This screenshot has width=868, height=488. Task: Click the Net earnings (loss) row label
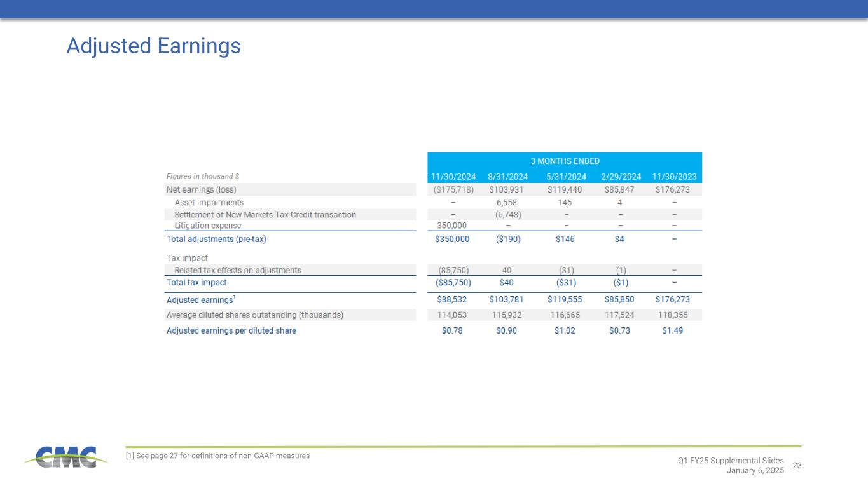(x=201, y=189)
